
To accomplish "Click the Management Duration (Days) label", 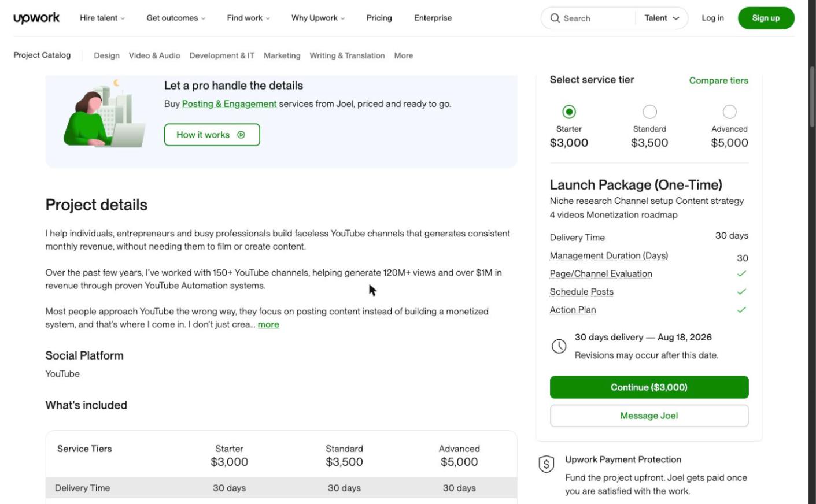I will pos(609,255).
